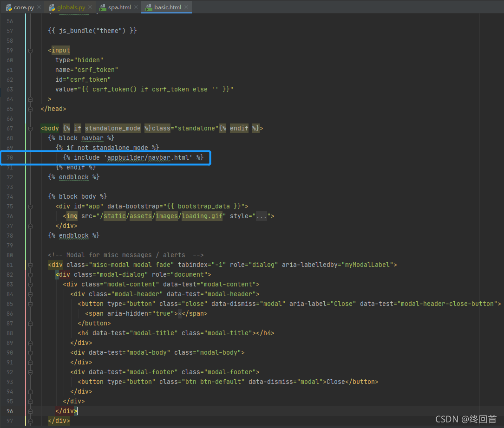Collapse the modal-footer div fold at line 92
Viewport: 504px width, 428px height.
pos(30,372)
